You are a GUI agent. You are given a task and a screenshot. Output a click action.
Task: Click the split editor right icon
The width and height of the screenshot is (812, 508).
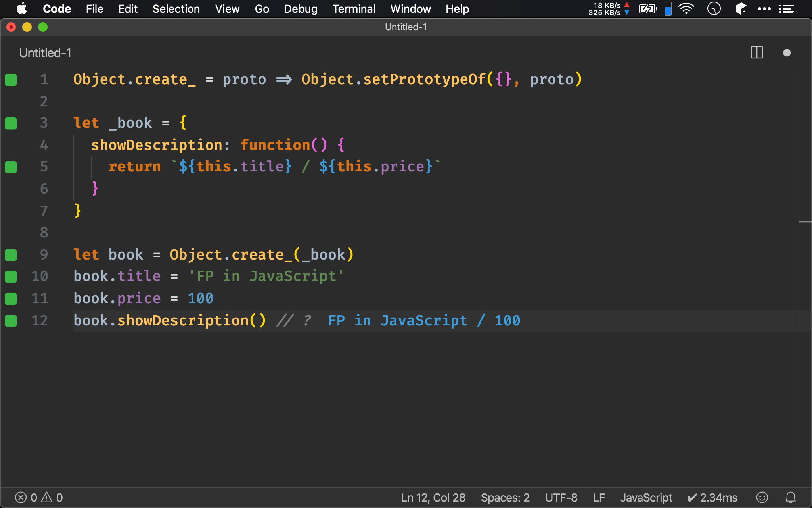[x=756, y=52]
